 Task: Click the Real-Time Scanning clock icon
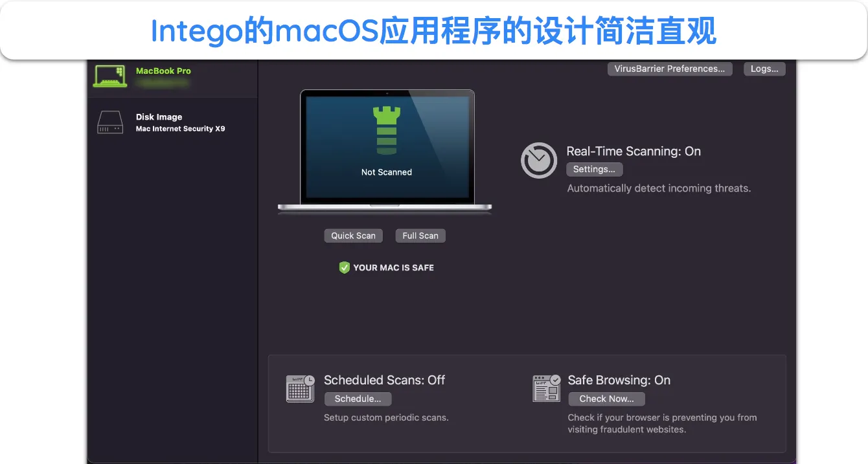point(539,160)
